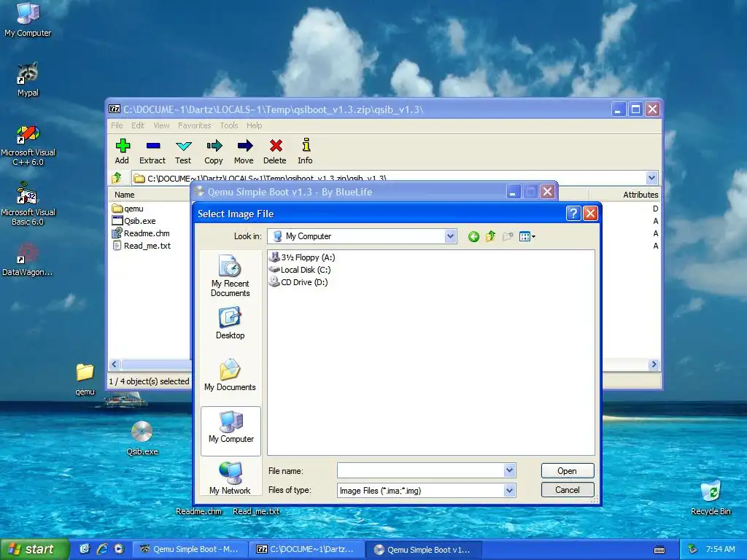This screenshot has height=560, width=747.
Task: Click the help question mark in dialog title
Action: pos(573,214)
